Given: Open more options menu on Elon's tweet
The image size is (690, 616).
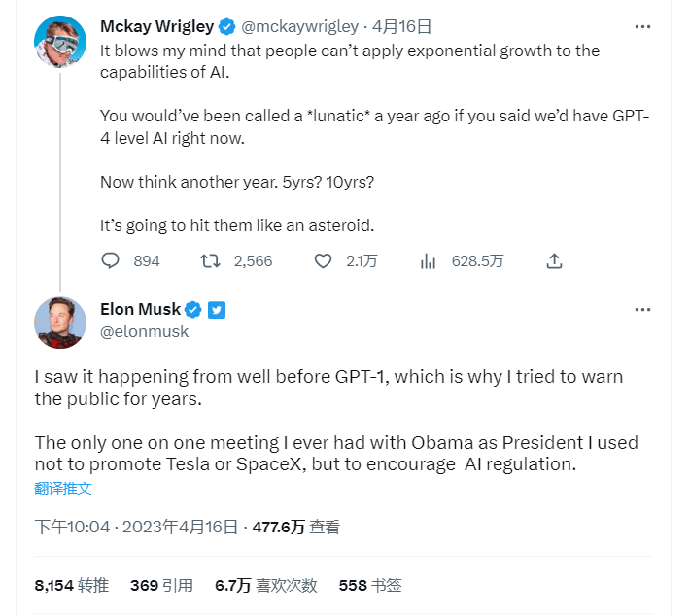Looking at the screenshot, I should pyautogui.click(x=642, y=310).
